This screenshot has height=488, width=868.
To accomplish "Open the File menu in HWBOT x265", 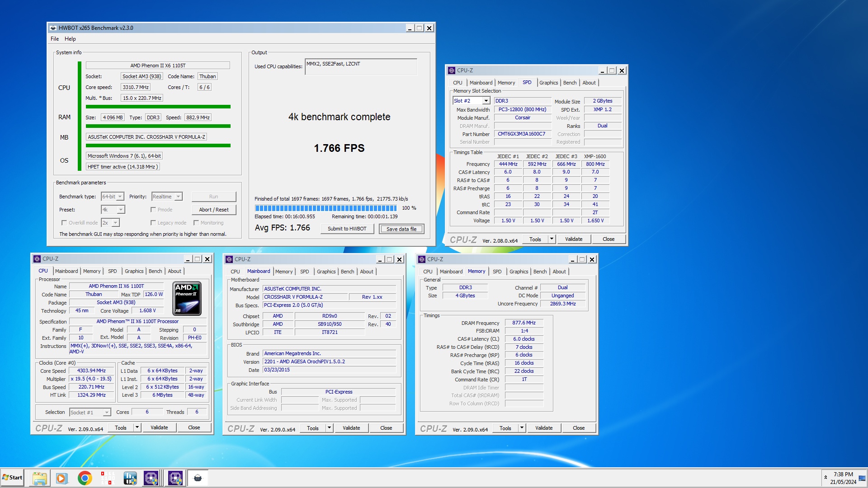I will (55, 39).
